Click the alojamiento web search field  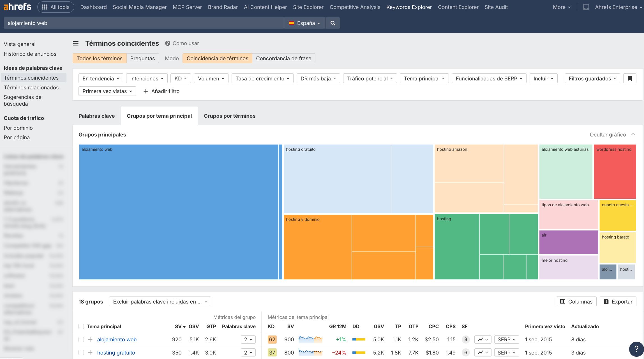(x=143, y=23)
